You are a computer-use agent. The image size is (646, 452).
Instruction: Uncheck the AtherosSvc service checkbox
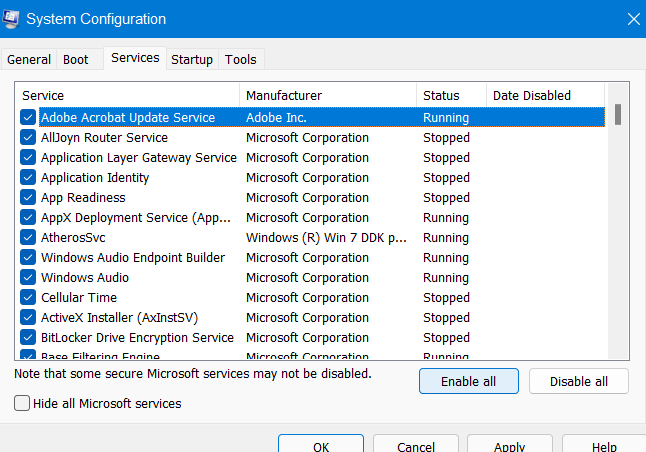(x=28, y=238)
